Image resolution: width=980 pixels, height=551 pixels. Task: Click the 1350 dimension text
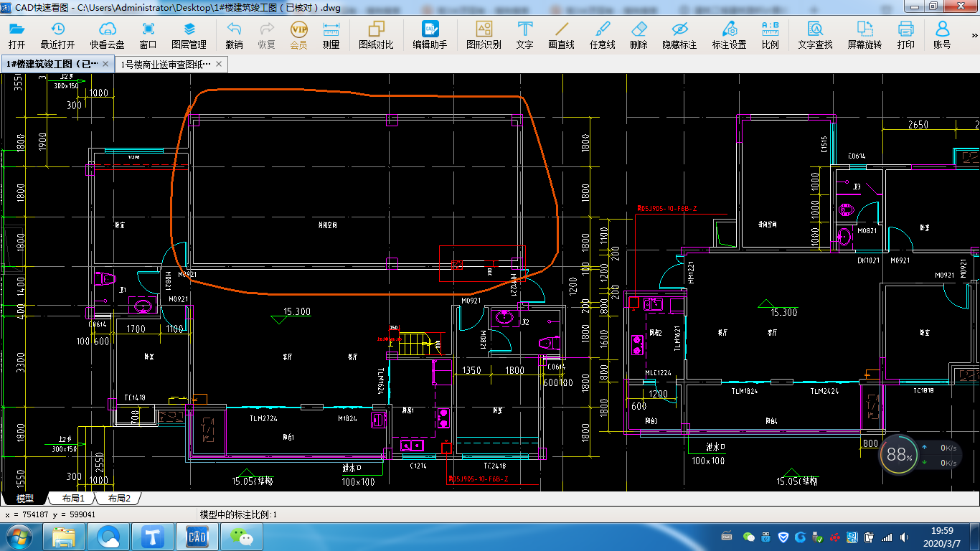tap(471, 371)
